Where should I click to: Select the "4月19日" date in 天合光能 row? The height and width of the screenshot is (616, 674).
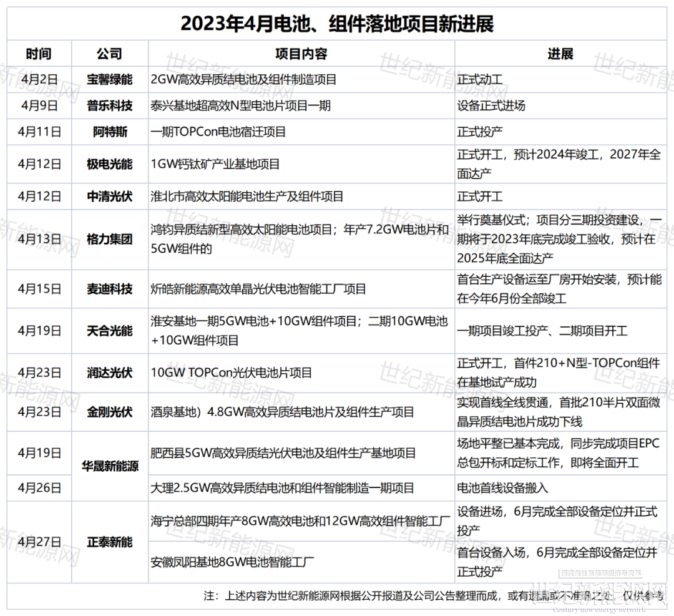pos(39,331)
